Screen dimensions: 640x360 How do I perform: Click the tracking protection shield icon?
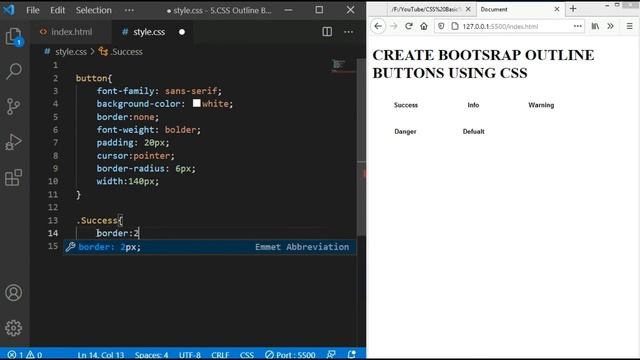coord(441,26)
